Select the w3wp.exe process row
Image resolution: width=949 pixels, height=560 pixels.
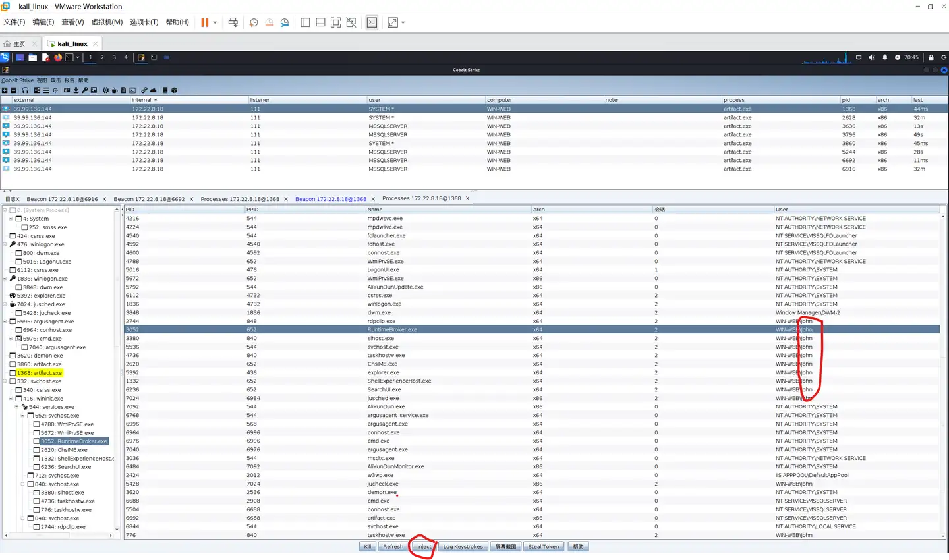point(532,476)
